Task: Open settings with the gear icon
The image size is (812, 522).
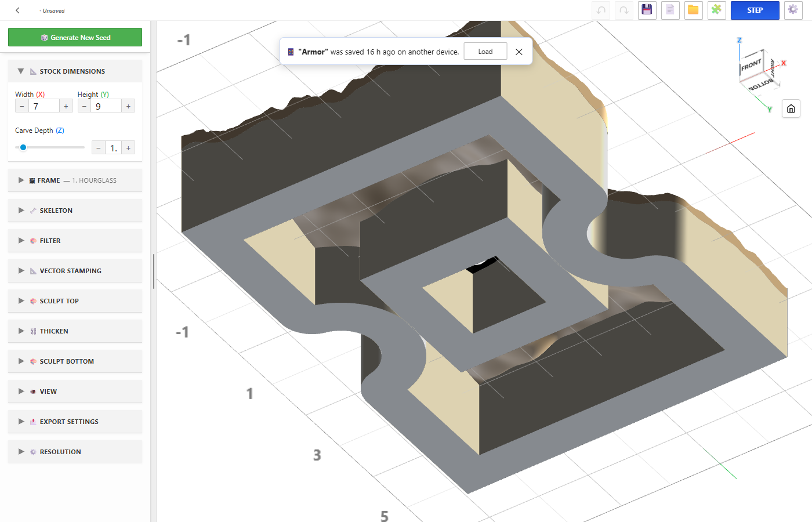Action: (793, 10)
